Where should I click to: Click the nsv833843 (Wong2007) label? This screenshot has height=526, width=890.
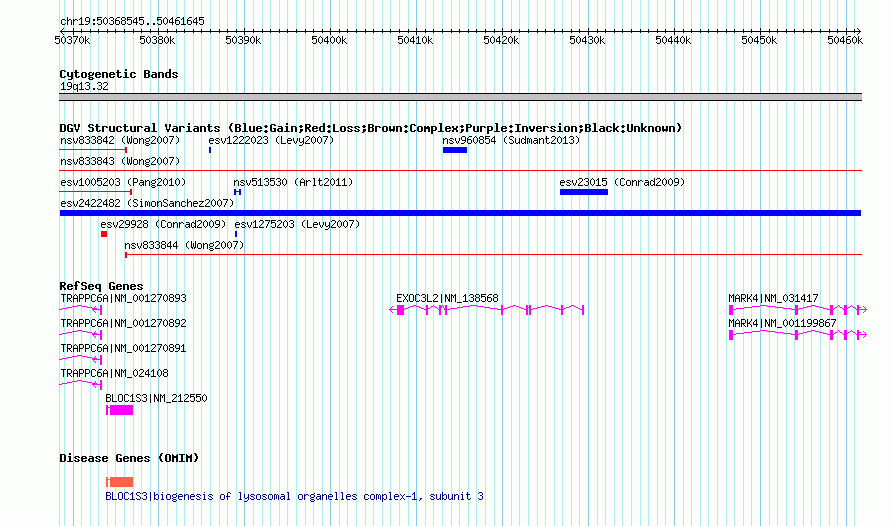coord(120,161)
